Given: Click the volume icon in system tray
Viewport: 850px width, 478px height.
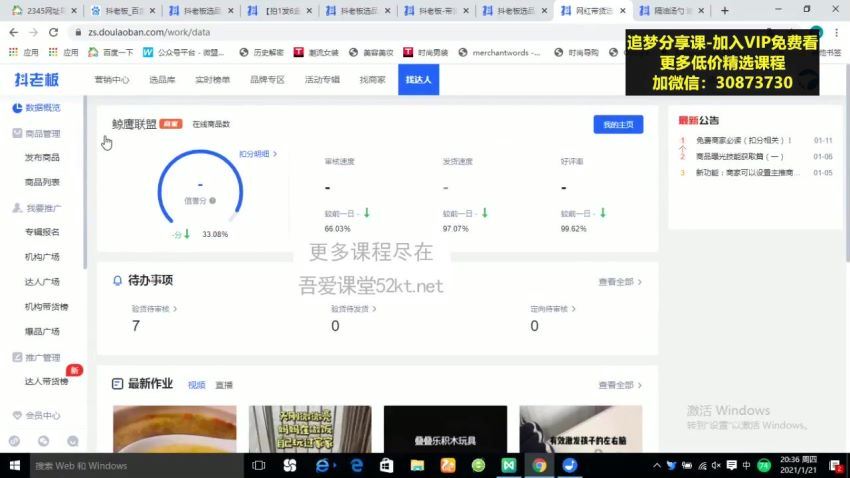Looking at the screenshot, I should pos(717,466).
